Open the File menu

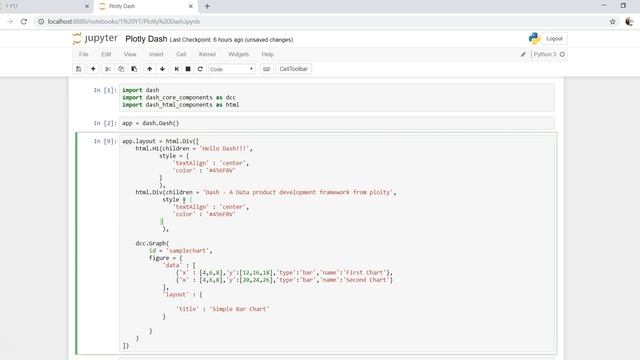click(84, 54)
